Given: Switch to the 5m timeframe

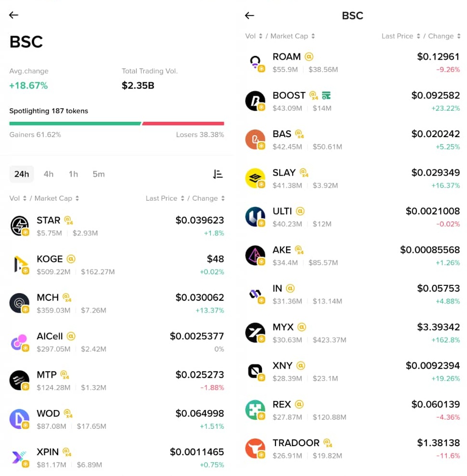Looking at the screenshot, I should (99, 174).
